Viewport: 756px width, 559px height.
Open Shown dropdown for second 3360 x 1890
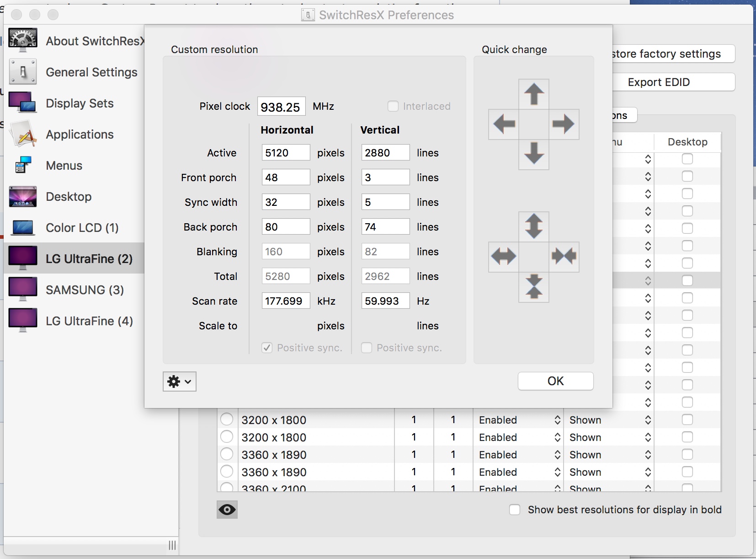pos(610,472)
